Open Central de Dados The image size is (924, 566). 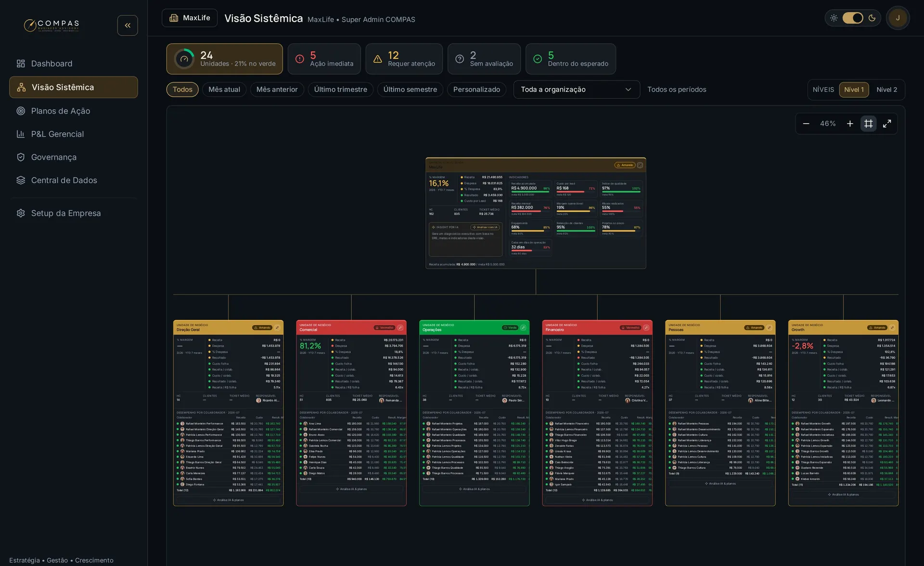click(74, 180)
